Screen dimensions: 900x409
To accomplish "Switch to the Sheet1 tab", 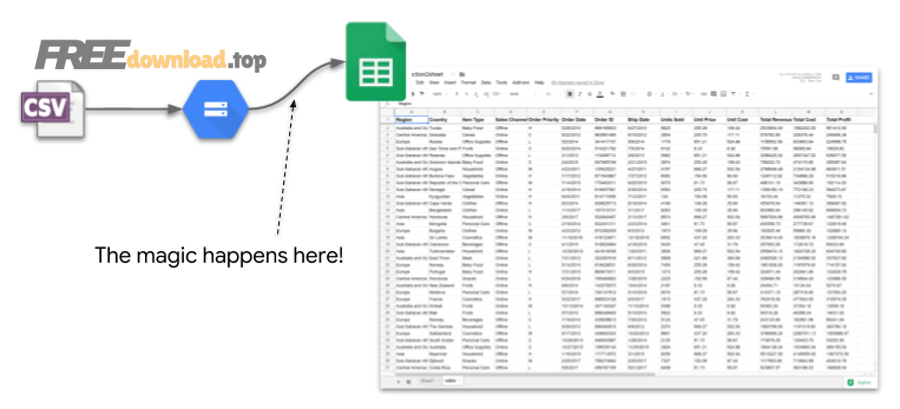I will point(428,381).
